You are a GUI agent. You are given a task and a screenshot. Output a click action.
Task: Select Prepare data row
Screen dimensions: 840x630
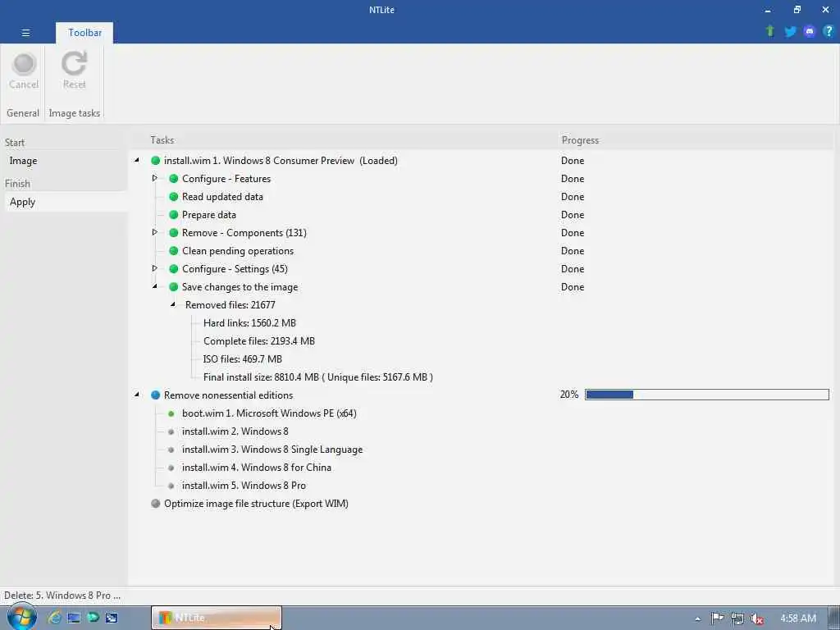pos(209,215)
